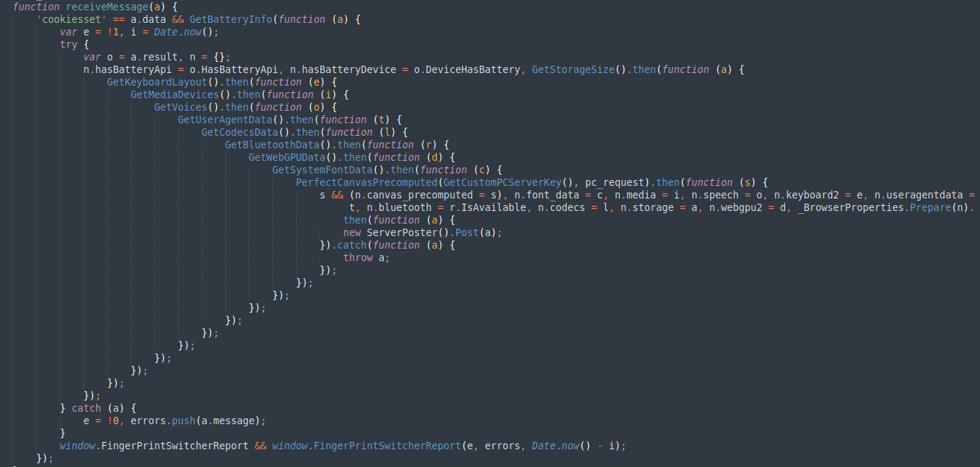Select the GetMediaDevices function call
This screenshot has height=467, width=980.
(x=174, y=94)
